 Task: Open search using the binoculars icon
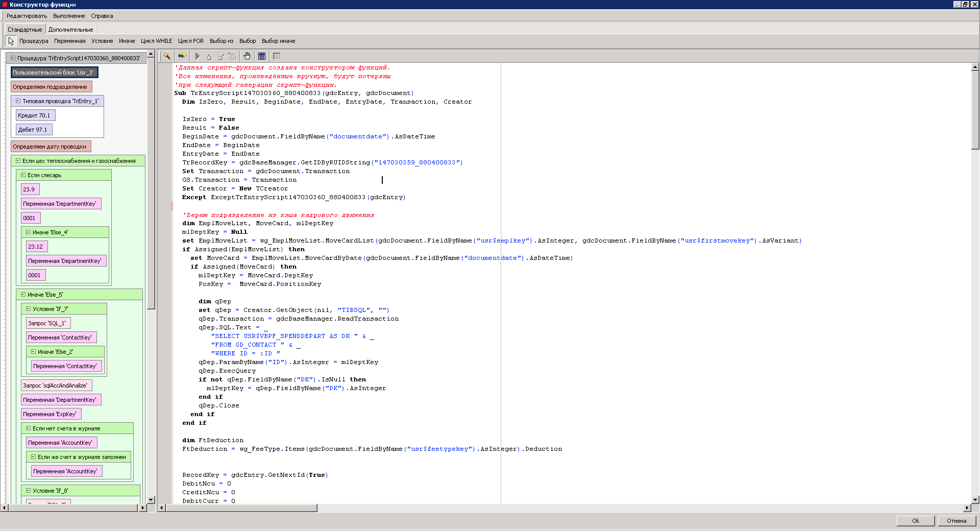pyautogui.click(x=182, y=56)
